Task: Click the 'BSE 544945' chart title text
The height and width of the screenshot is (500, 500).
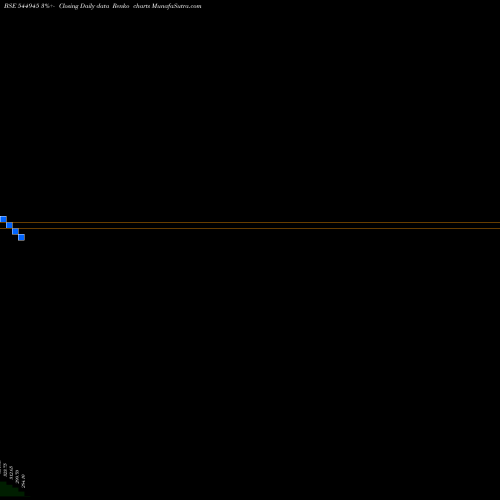Action: tap(22, 6)
